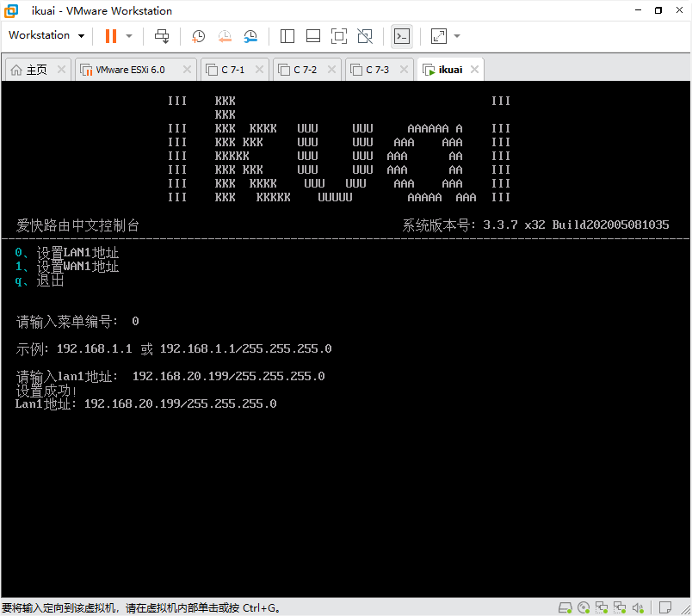692x616 pixels.
Task: Switch to the VMware ESXi 6.0 tab
Action: (x=129, y=70)
